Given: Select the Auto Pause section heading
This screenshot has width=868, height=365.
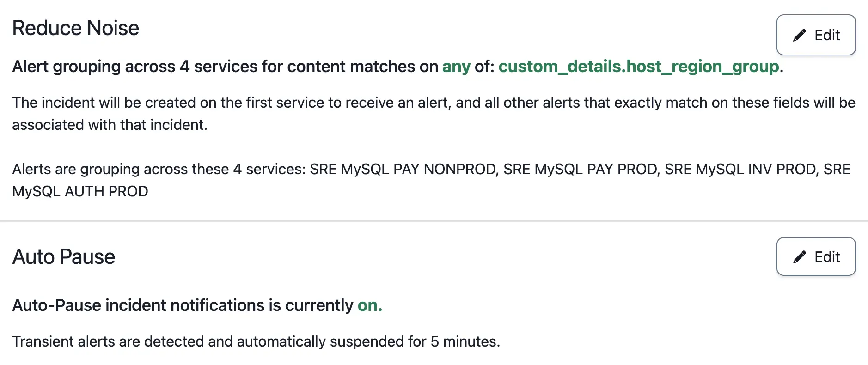Looking at the screenshot, I should tap(63, 257).
